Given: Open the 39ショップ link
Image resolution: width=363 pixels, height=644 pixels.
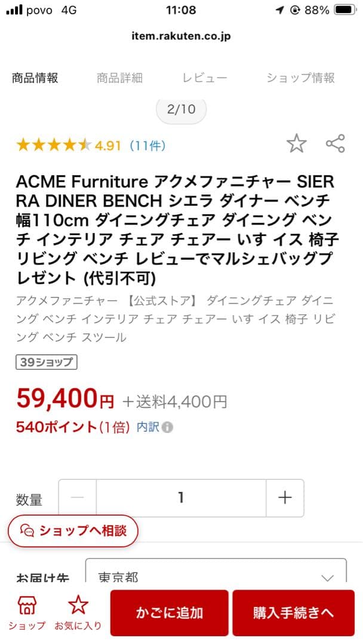Looking at the screenshot, I should pos(46,361).
